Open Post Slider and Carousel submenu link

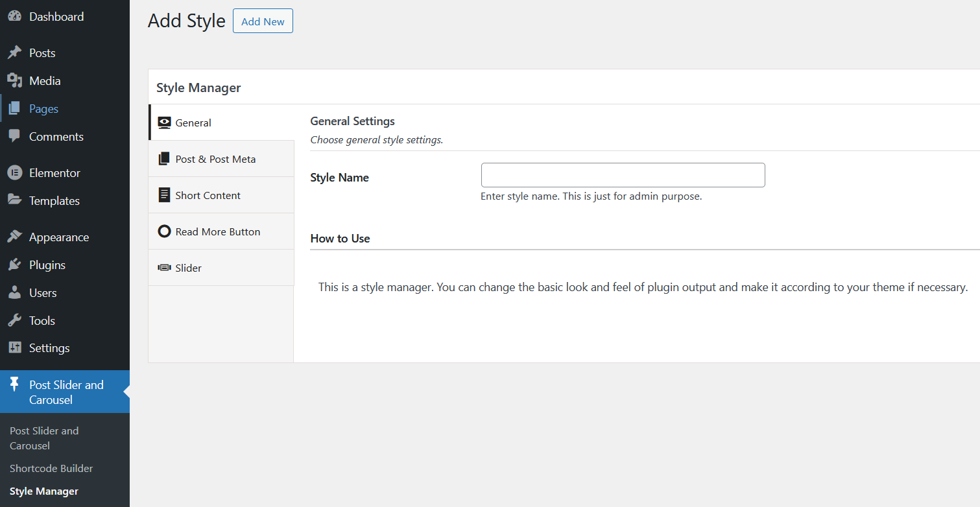point(44,438)
